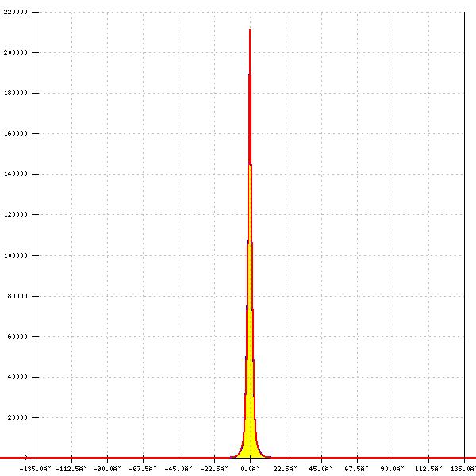Select the positive 22.5° x-axis label
The height and width of the screenshot is (476, 476).
tap(286, 469)
